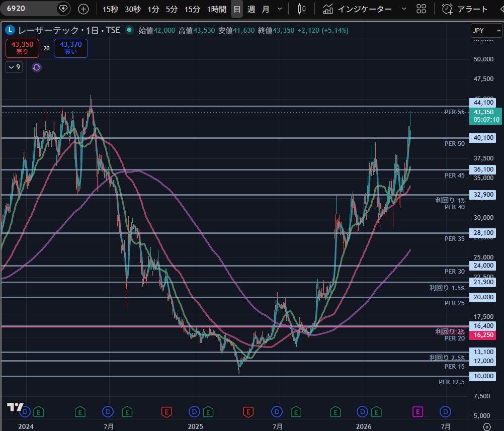
Task: Choose the 1時間 interval
Action: (217, 10)
